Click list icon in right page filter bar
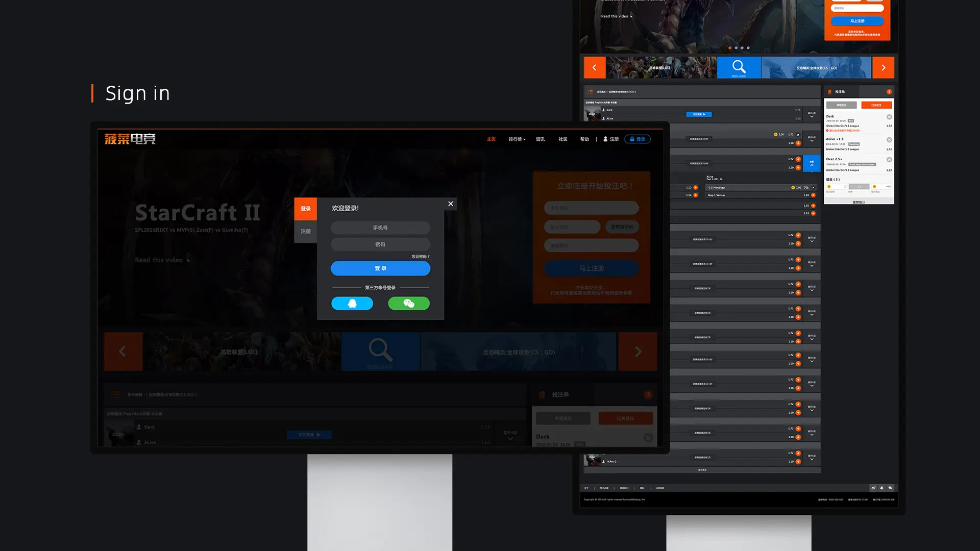Viewport: 980px width, 551px height. click(x=591, y=92)
